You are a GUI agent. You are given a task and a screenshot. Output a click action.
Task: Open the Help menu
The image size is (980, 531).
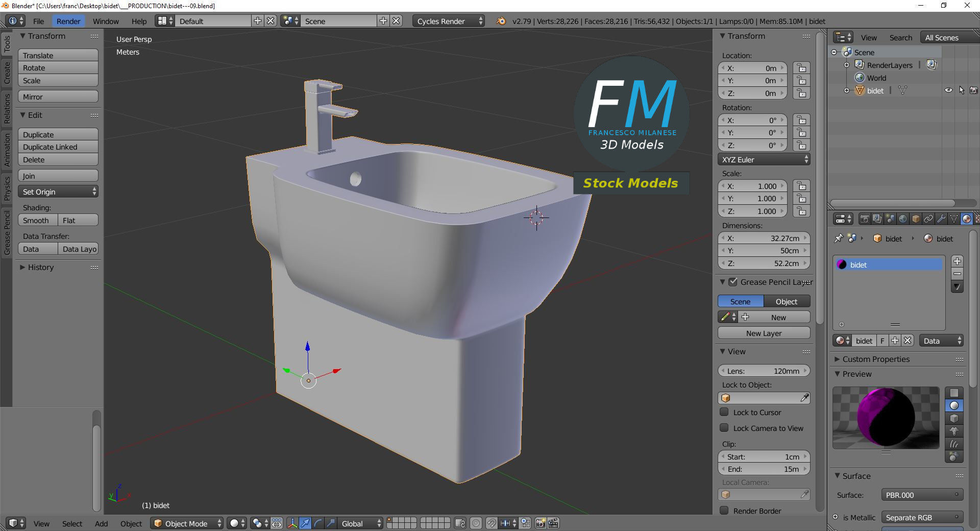point(139,21)
